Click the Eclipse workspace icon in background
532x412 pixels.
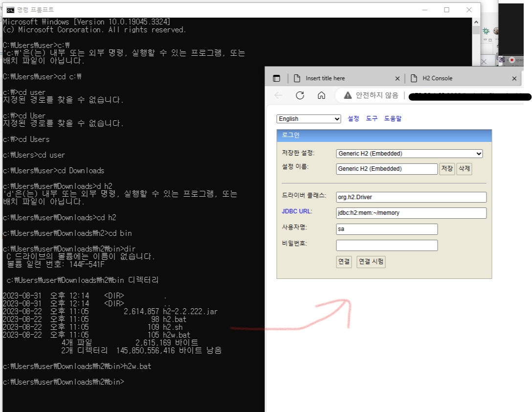point(502,60)
